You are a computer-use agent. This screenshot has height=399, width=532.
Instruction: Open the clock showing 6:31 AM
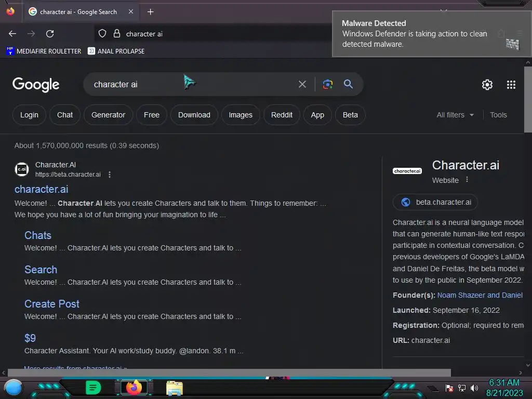(504, 388)
